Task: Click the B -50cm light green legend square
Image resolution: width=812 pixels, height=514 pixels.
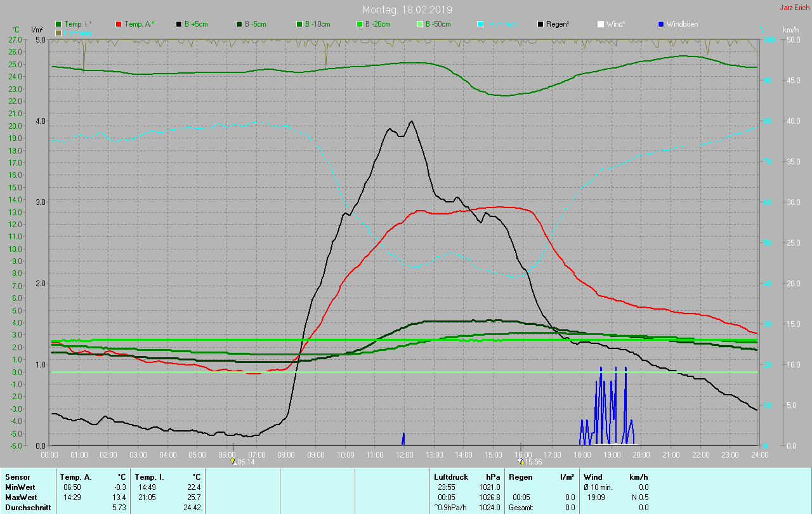Action: [420, 24]
